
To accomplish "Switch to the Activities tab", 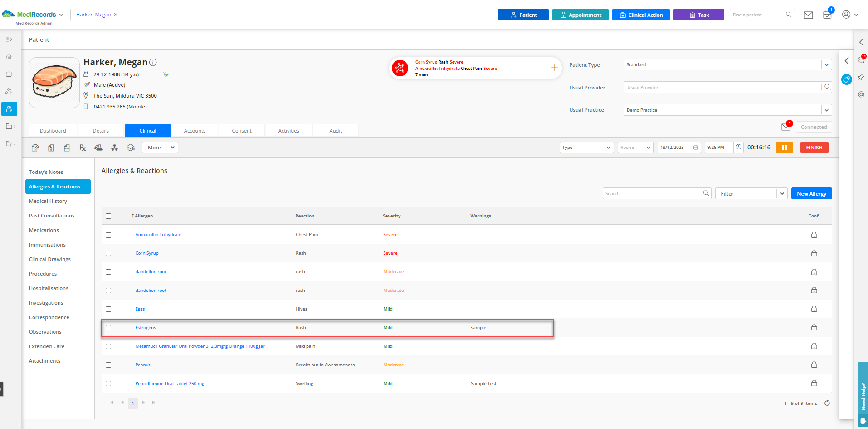I will (x=288, y=131).
